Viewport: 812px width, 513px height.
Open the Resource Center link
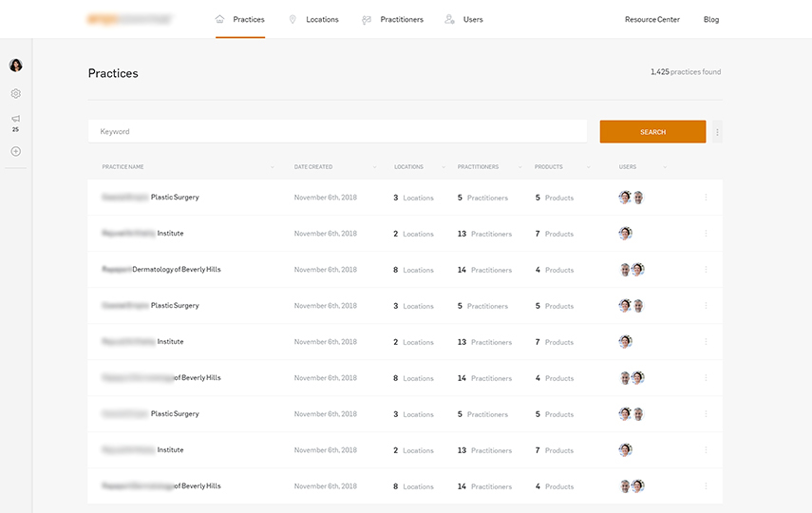[x=652, y=20]
